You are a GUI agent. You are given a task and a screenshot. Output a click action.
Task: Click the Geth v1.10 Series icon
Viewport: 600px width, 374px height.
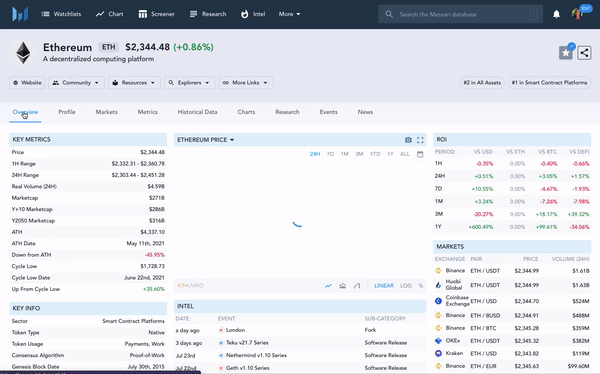[x=221, y=368]
